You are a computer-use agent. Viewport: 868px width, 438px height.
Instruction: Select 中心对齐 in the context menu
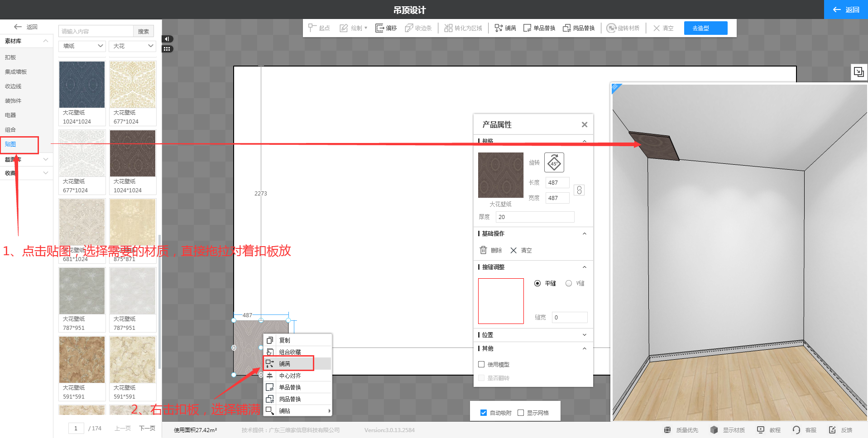pos(290,376)
